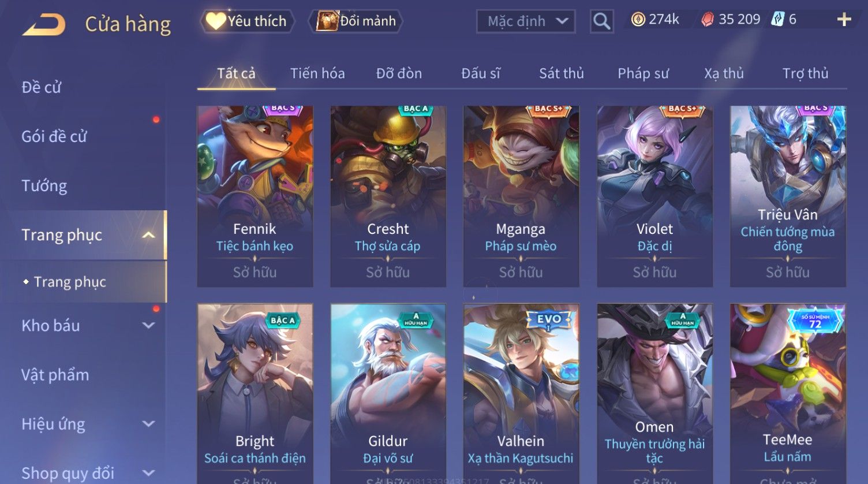
Task: Open the search magnifier icon
Action: pyautogui.click(x=601, y=21)
